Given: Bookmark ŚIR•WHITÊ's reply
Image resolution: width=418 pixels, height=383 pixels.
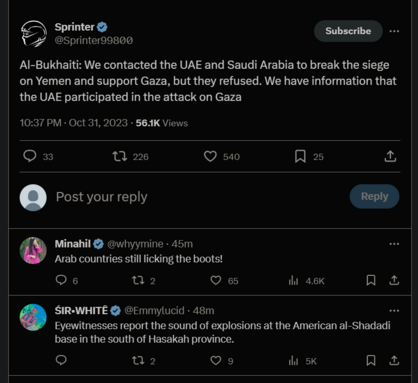Looking at the screenshot, I should pos(371,360).
